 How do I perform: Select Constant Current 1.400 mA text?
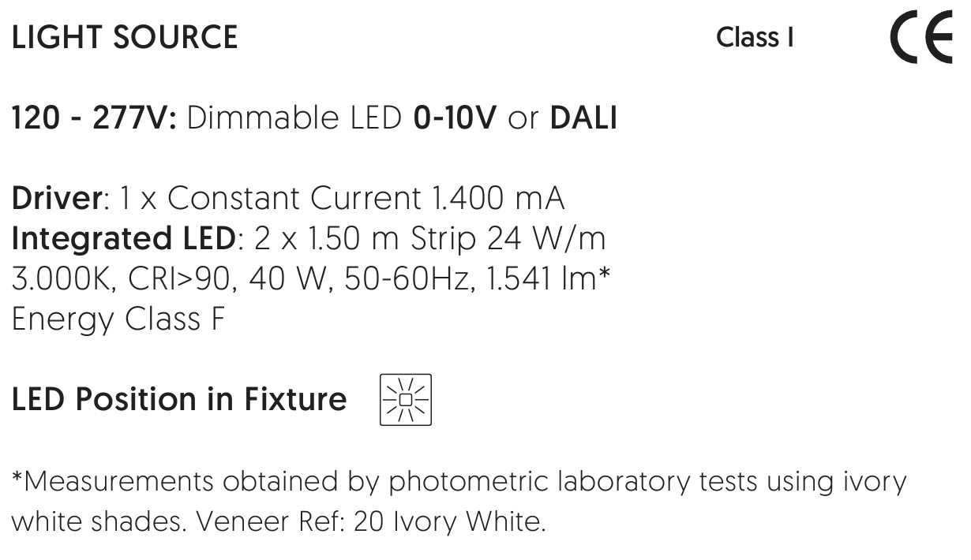[366, 199]
